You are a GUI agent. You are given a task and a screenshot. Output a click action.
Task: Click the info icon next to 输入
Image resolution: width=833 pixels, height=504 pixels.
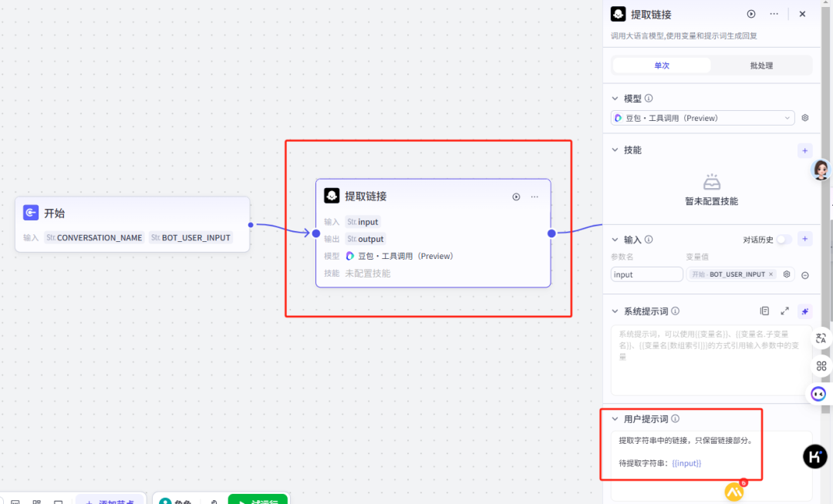point(649,239)
